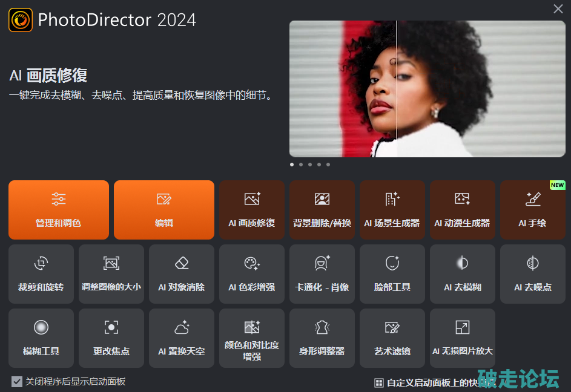
Task: Launch the new AI 手绘 tool
Action: point(533,209)
